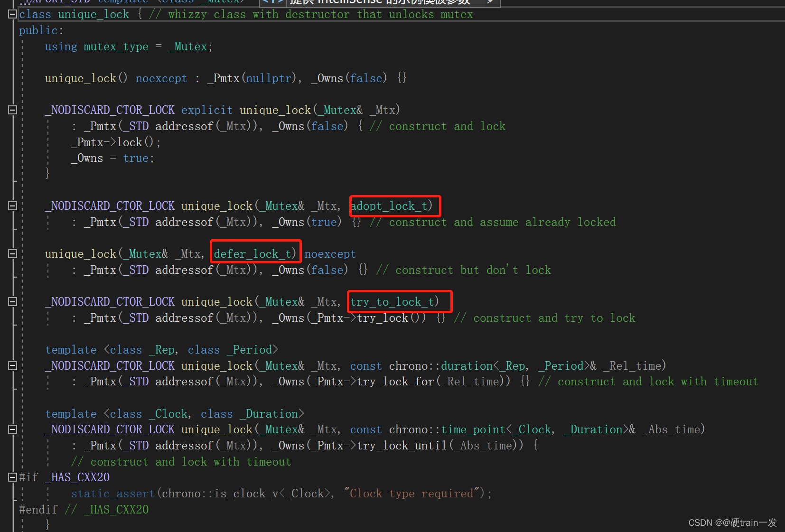
Task: Collapse the #if _HAS_CXX20 block
Action: 12,477
